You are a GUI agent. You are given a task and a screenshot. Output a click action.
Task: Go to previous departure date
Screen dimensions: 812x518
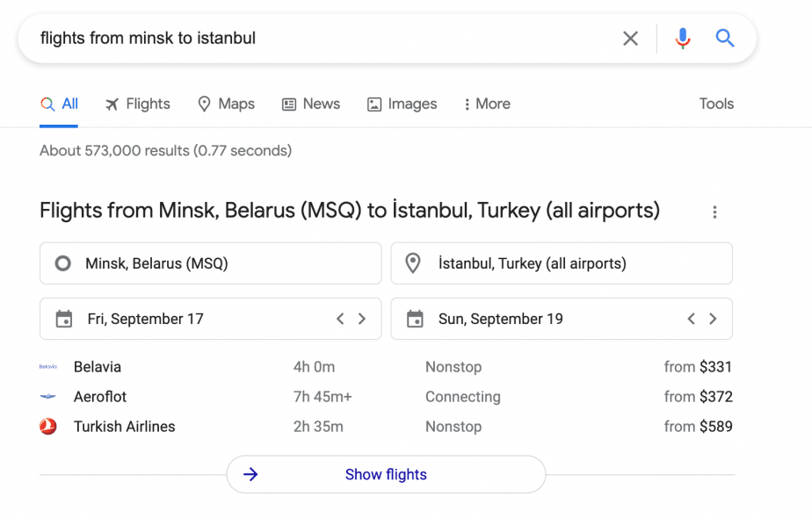(340, 319)
